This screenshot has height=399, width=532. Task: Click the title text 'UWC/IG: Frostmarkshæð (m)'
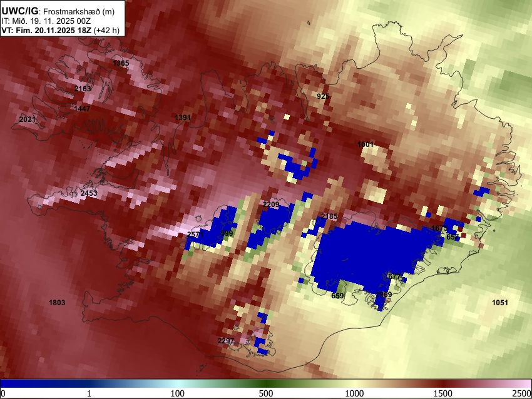(58, 11)
